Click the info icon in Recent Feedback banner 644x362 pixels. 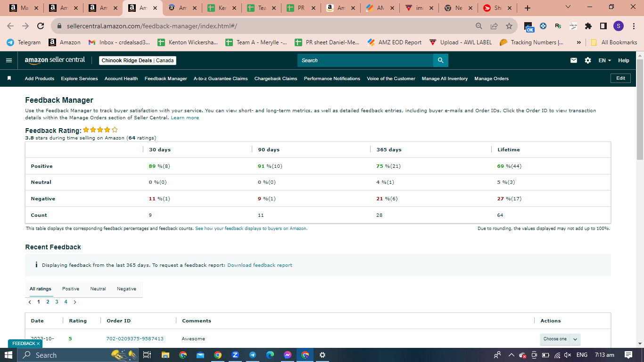(x=36, y=265)
